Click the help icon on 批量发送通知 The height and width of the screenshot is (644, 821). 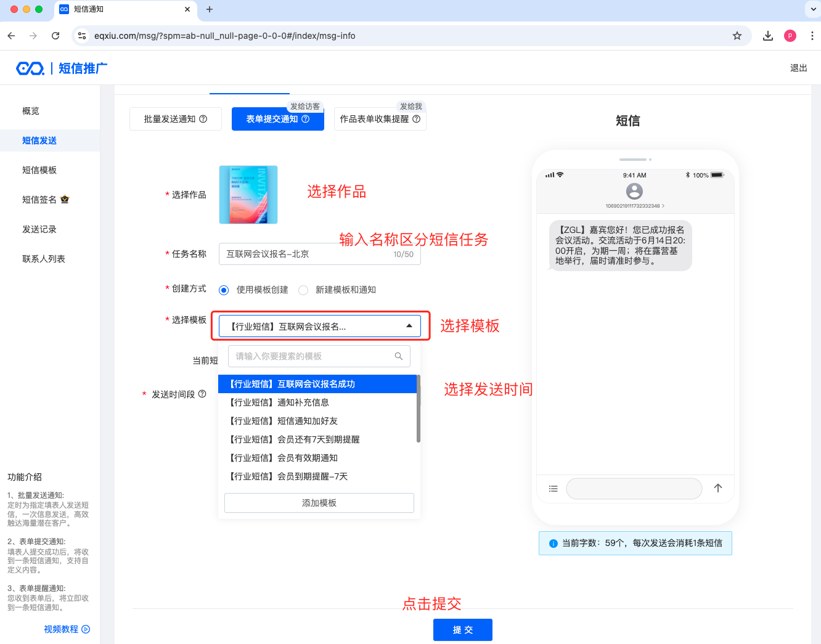point(203,119)
